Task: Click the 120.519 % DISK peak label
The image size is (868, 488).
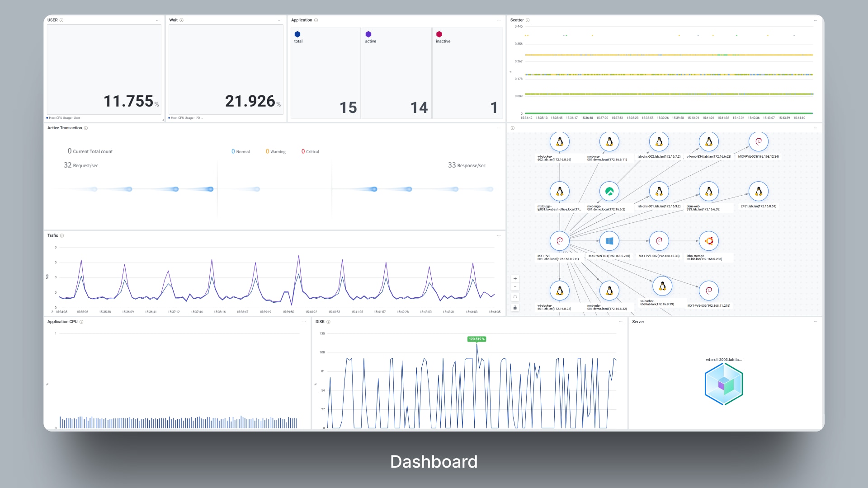Action: coord(476,339)
